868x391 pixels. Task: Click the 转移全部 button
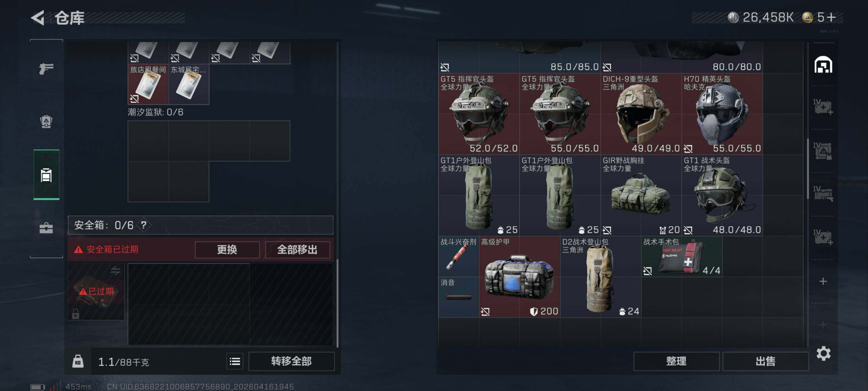click(x=292, y=362)
